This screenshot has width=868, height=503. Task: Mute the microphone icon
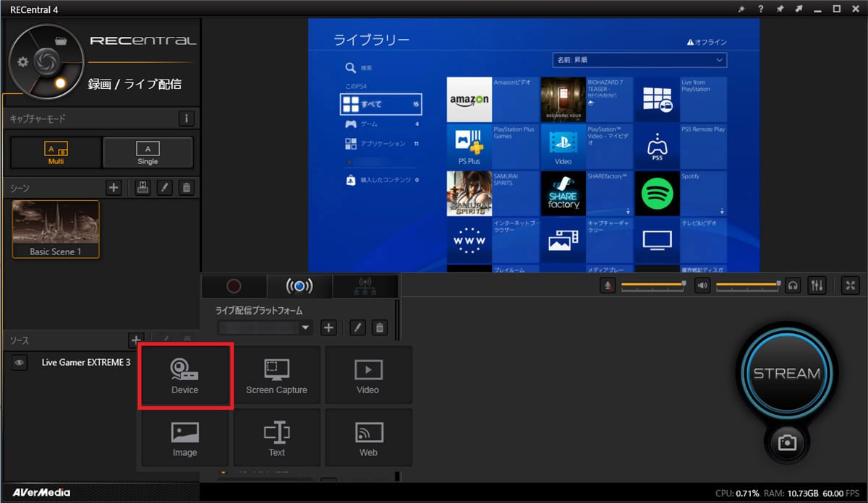(608, 285)
